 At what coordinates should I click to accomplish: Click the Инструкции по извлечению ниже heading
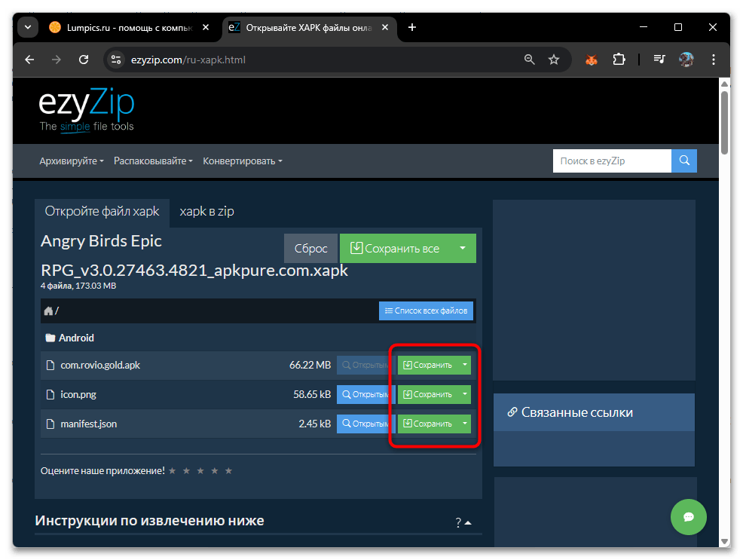[149, 520]
